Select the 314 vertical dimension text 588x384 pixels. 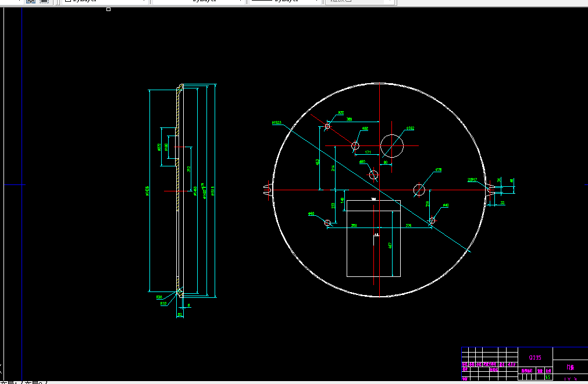333,168
